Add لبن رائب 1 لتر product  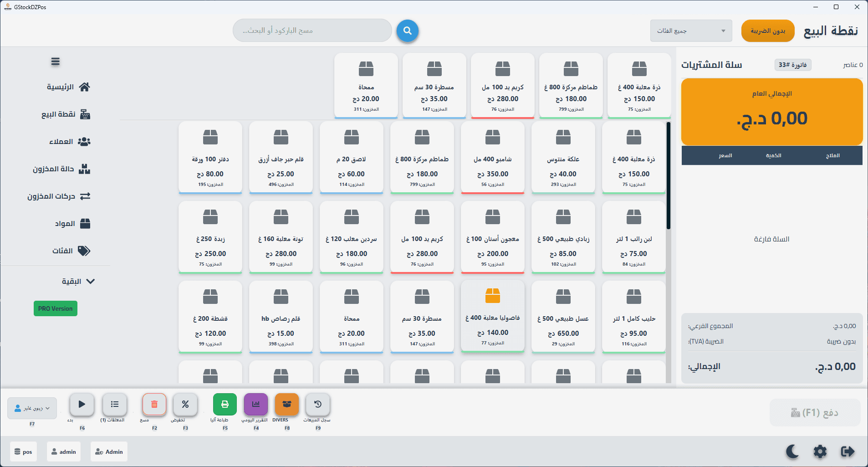(x=634, y=237)
